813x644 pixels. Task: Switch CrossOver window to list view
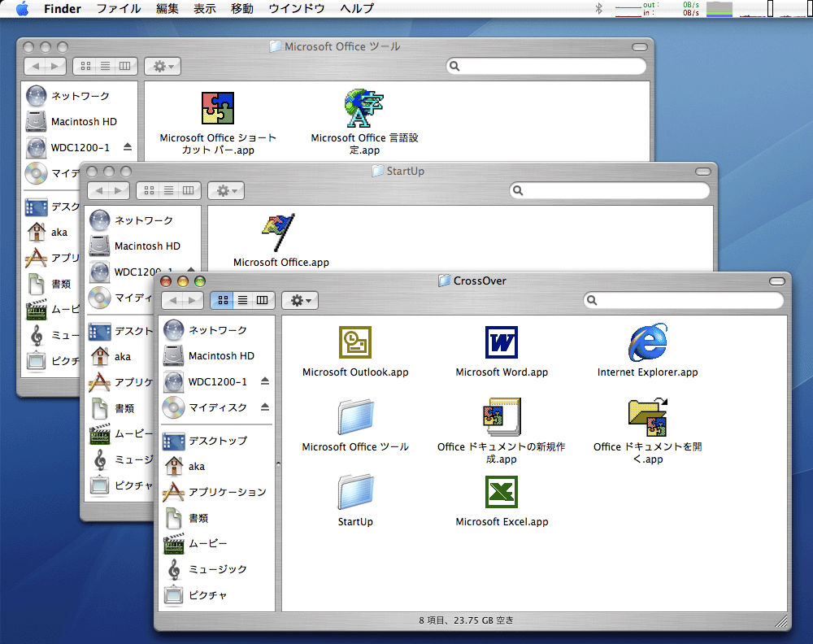point(242,300)
